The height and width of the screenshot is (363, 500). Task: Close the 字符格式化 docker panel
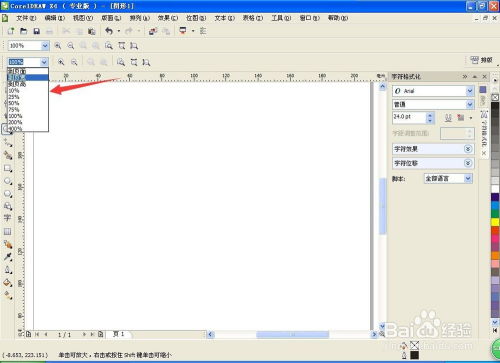pyautogui.click(x=484, y=77)
